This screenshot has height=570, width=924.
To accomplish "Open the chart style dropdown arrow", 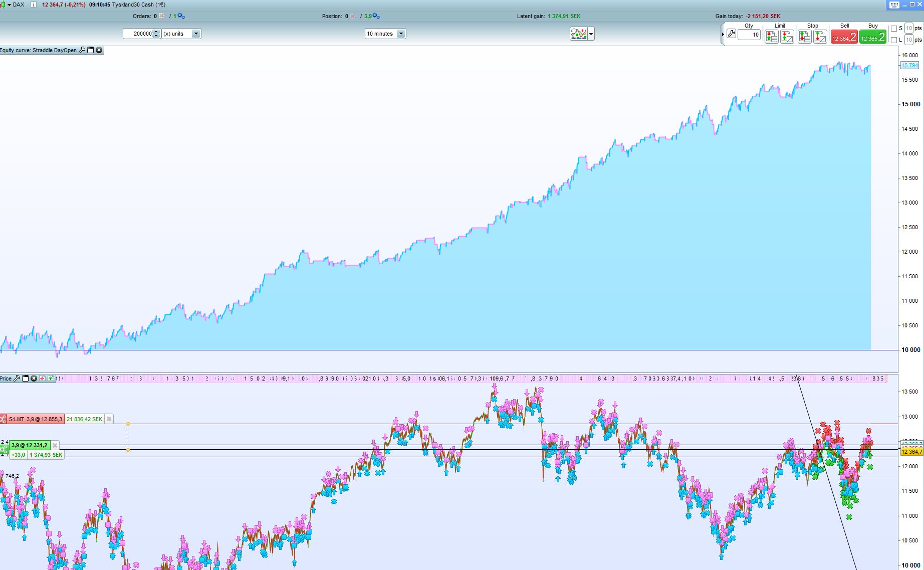I will (x=591, y=34).
